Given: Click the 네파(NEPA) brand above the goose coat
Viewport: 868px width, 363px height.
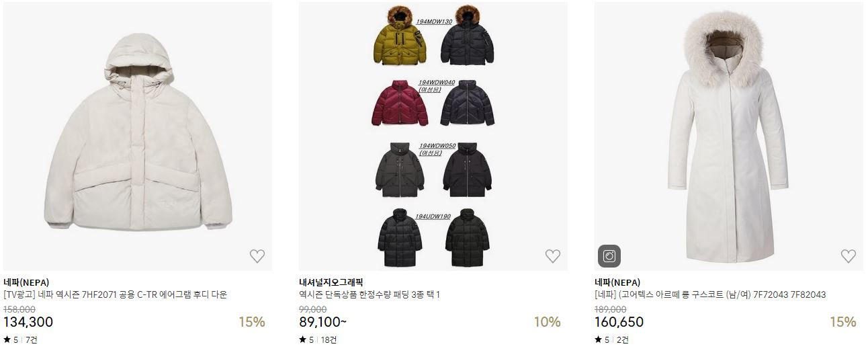Looking at the screenshot, I should [617, 282].
